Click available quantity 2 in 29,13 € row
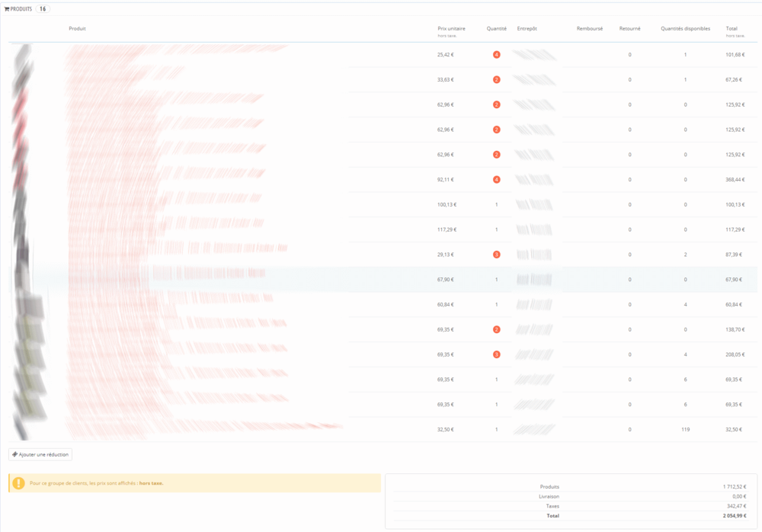This screenshot has width=762, height=532. [685, 255]
